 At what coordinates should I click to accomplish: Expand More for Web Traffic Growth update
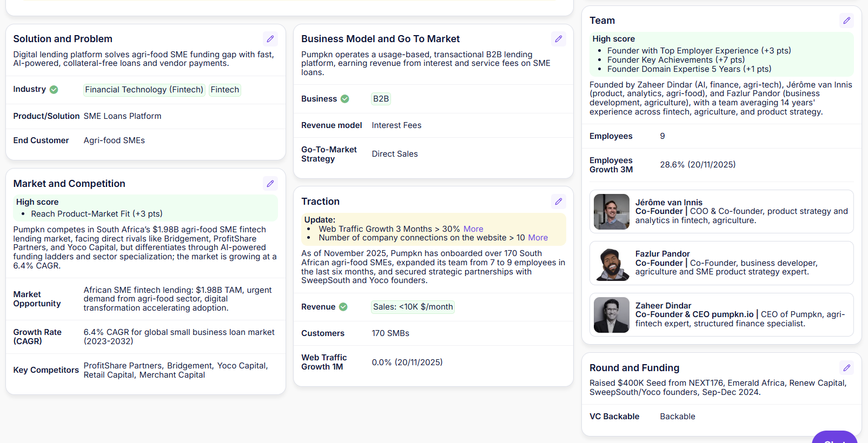click(x=473, y=229)
